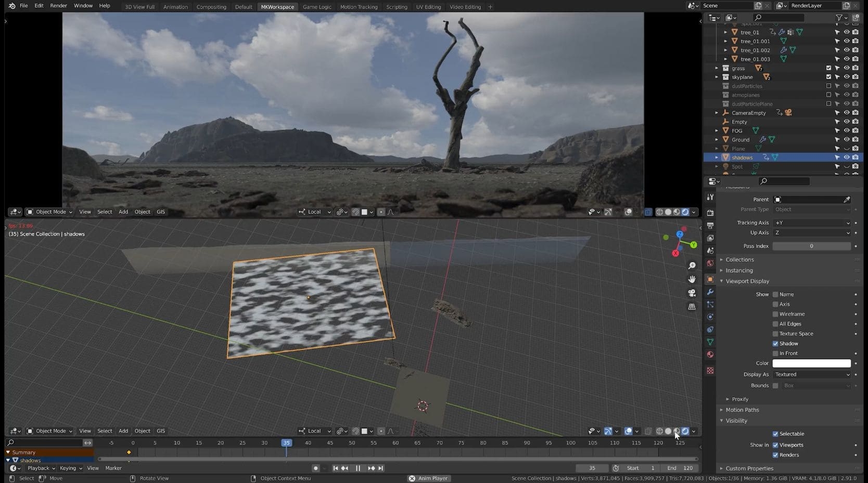The image size is (868, 483).
Task: Hide the Ground object with eye icon
Action: (x=847, y=139)
